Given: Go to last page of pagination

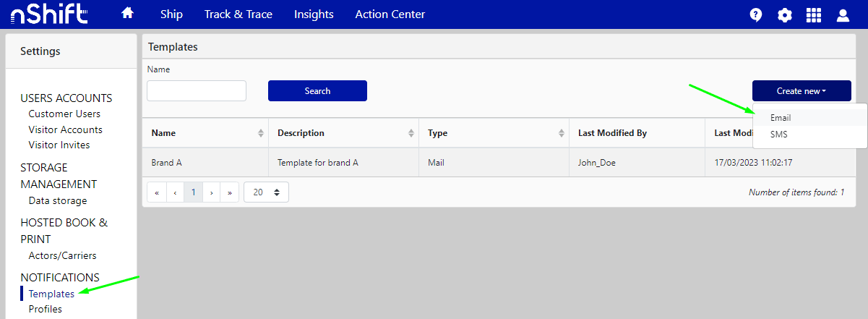Looking at the screenshot, I should coord(229,192).
